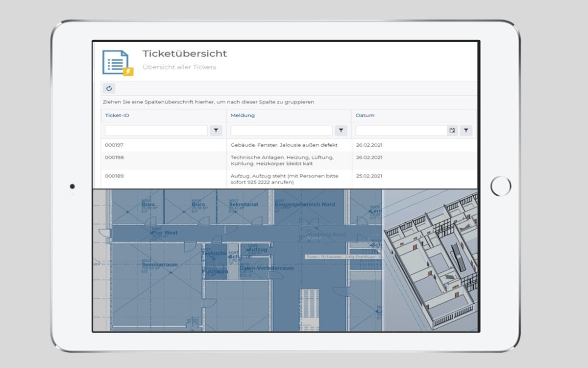Viewport: 588px width, 368px height.
Task: Click the date cell of ticket 000197
Action: (369, 145)
